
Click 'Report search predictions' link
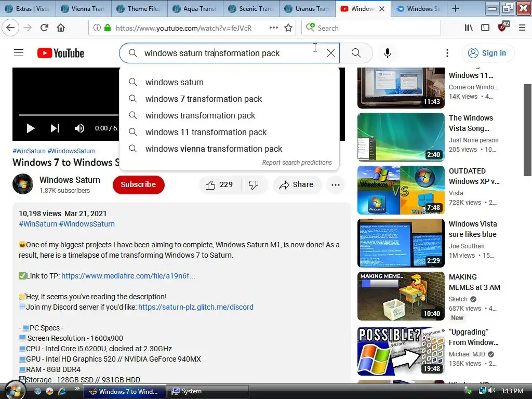click(297, 163)
